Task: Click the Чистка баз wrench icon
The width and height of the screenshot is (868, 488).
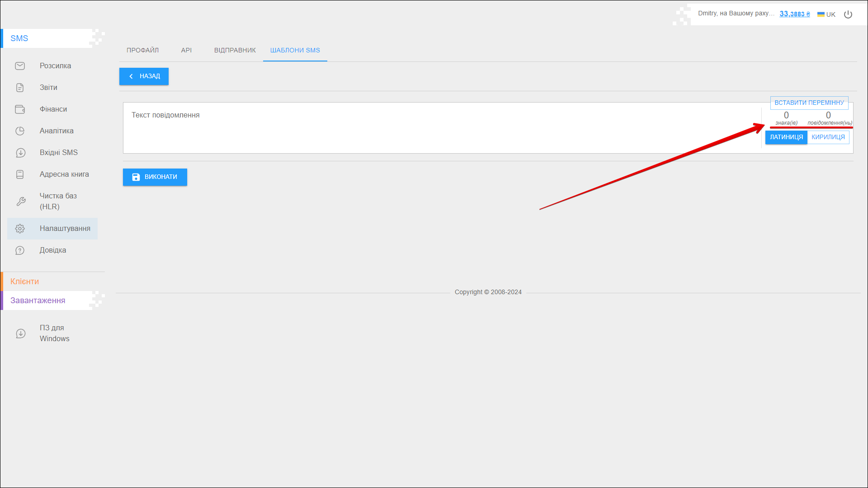Action: click(x=21, y=202)
